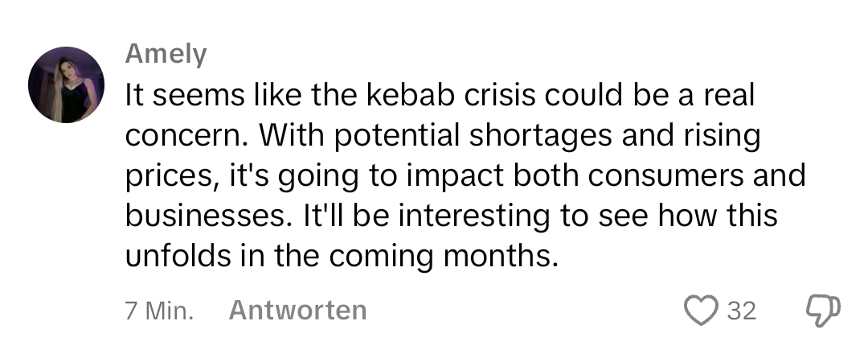Open Amely's profile picture
868x354 pixels.
(x=67, y=84)
